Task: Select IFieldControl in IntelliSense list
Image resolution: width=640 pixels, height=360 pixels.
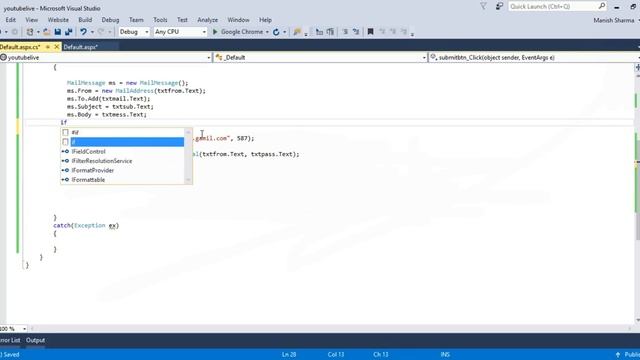Action: coord(122,151)
